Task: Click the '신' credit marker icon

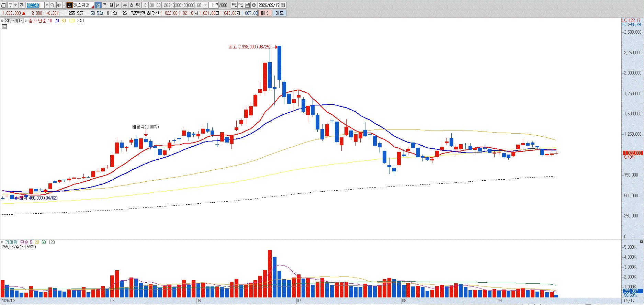Action: click(x=69, y=5)
